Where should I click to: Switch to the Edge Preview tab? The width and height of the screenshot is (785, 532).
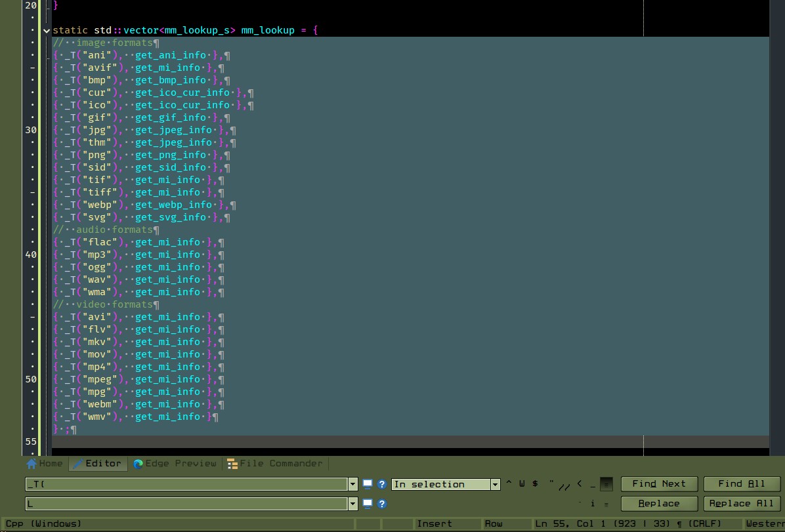coord(175,463)
